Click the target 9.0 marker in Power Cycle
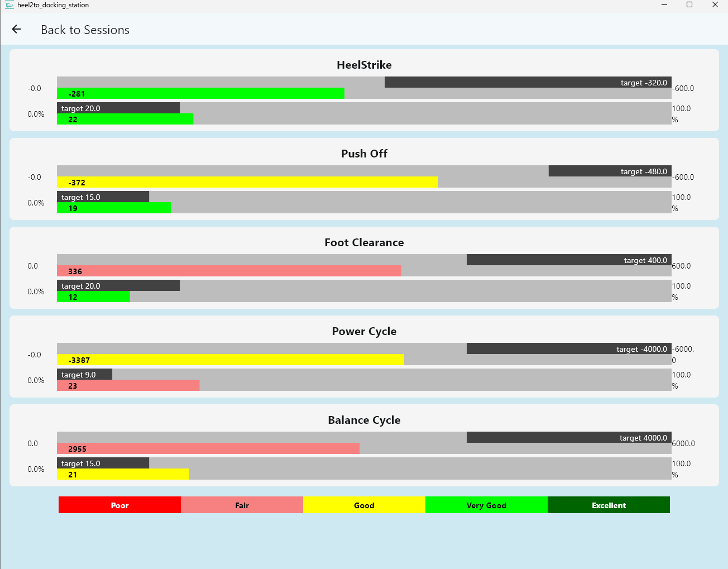This screenshot has height=569, width=728. tap(84, 375)
